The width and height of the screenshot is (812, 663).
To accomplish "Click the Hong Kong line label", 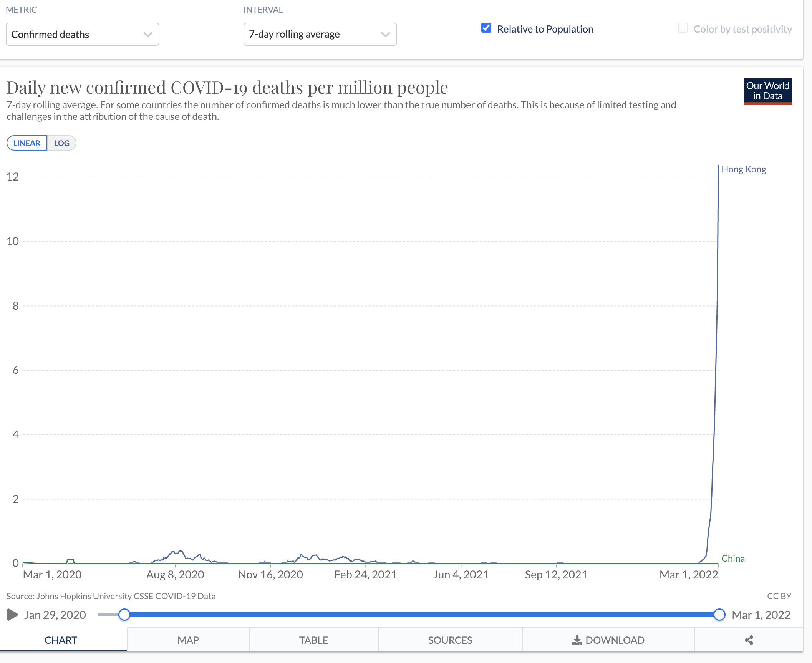I will click(x=743, y=169).
